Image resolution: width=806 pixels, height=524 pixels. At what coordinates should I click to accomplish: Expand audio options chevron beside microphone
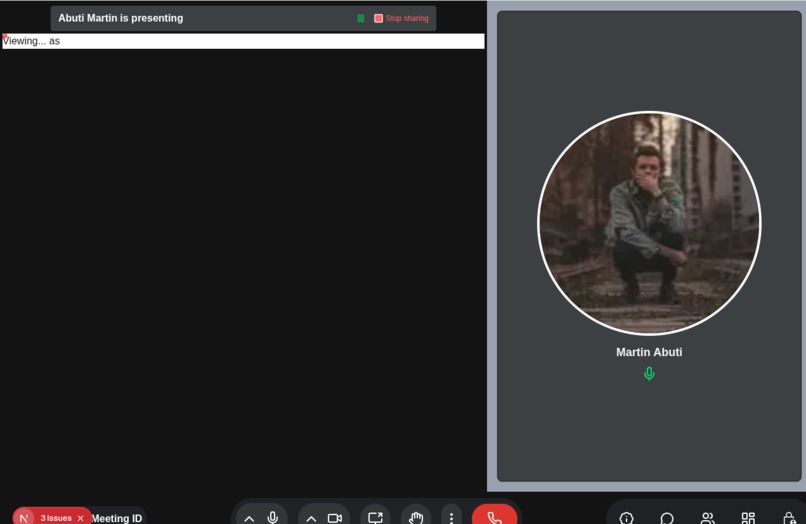pos(249,518)
